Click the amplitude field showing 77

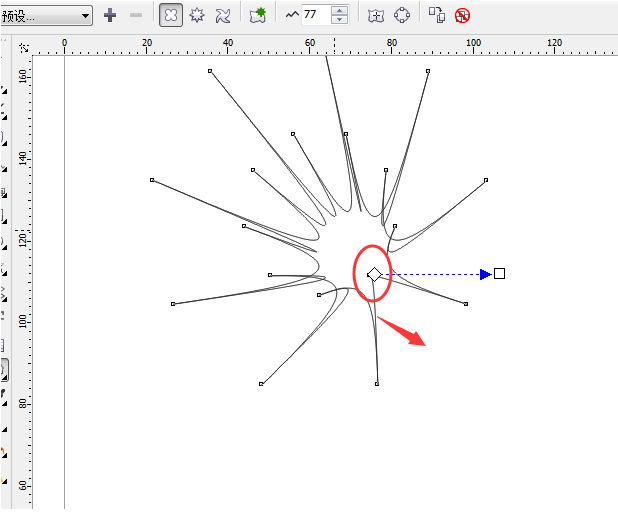[x=316, y=15]
